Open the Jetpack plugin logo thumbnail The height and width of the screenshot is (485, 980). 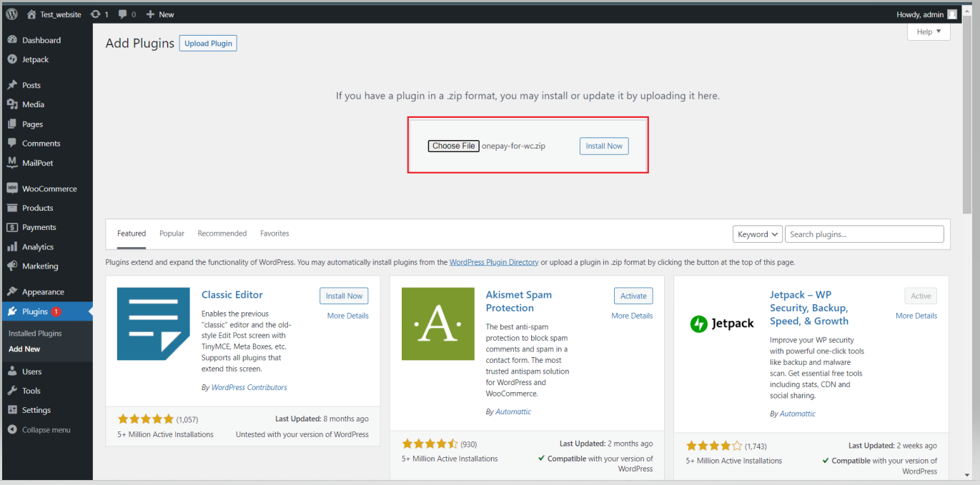pos(723,324)
